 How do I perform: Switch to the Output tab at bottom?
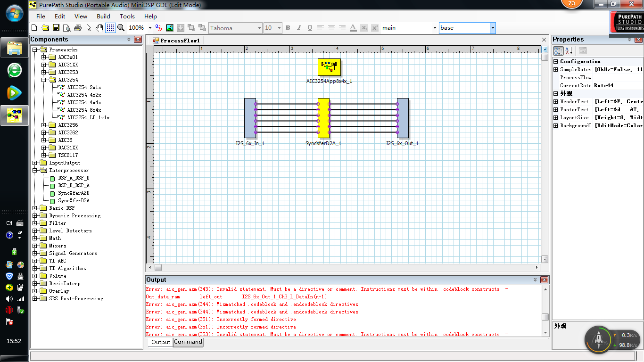click(160, 342)
